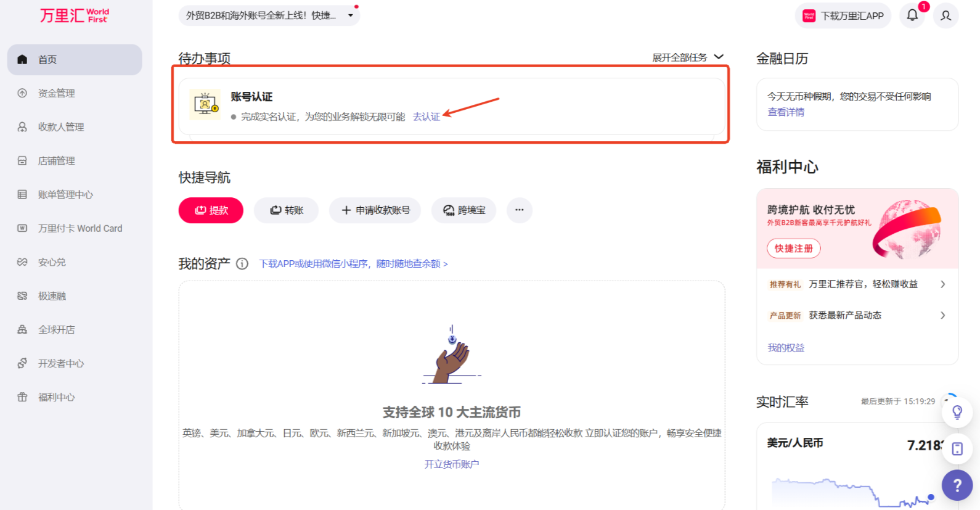
Task: Go to 万里付卡 World Card menu
Action: (80, 228)
